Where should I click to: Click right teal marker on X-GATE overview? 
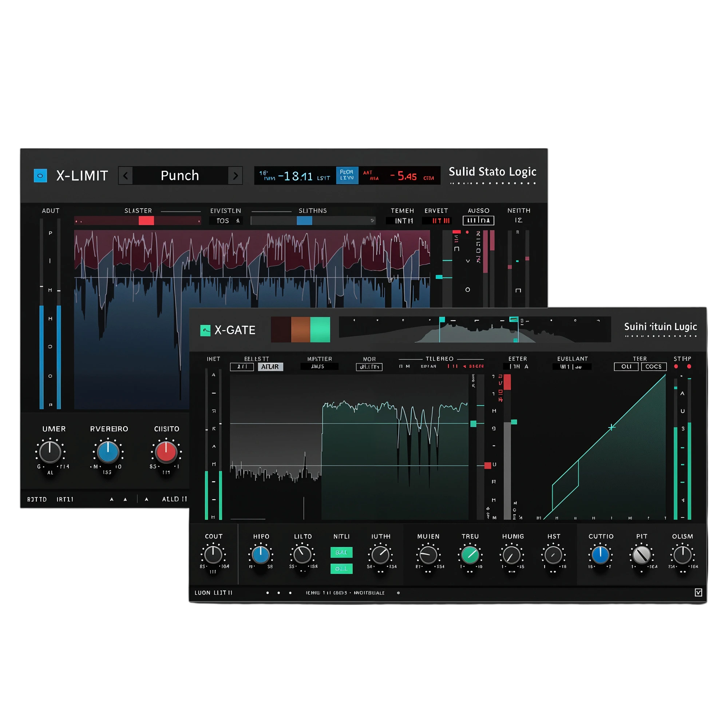(x=514, y=320)
